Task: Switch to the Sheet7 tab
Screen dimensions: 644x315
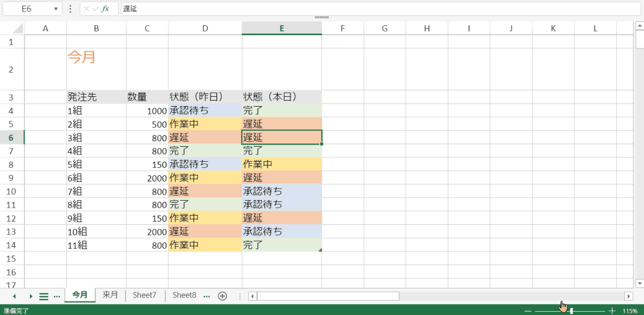Action: (145, 295)
